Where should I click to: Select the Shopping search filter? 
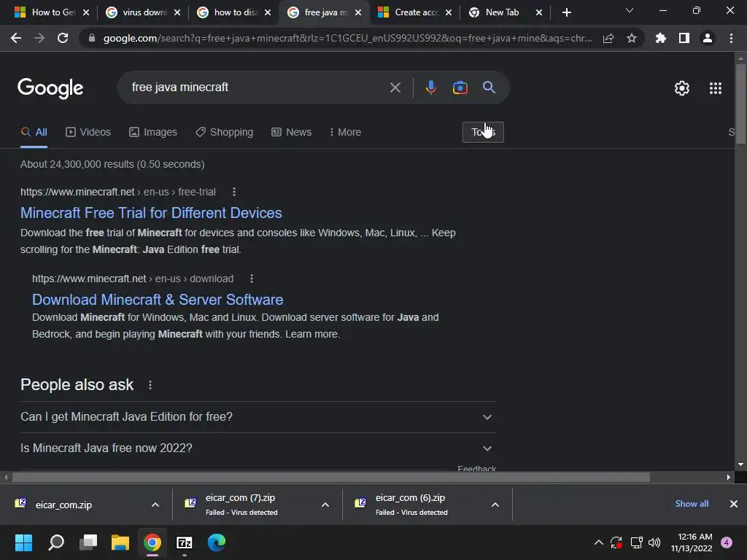click(x=225, y=132)
